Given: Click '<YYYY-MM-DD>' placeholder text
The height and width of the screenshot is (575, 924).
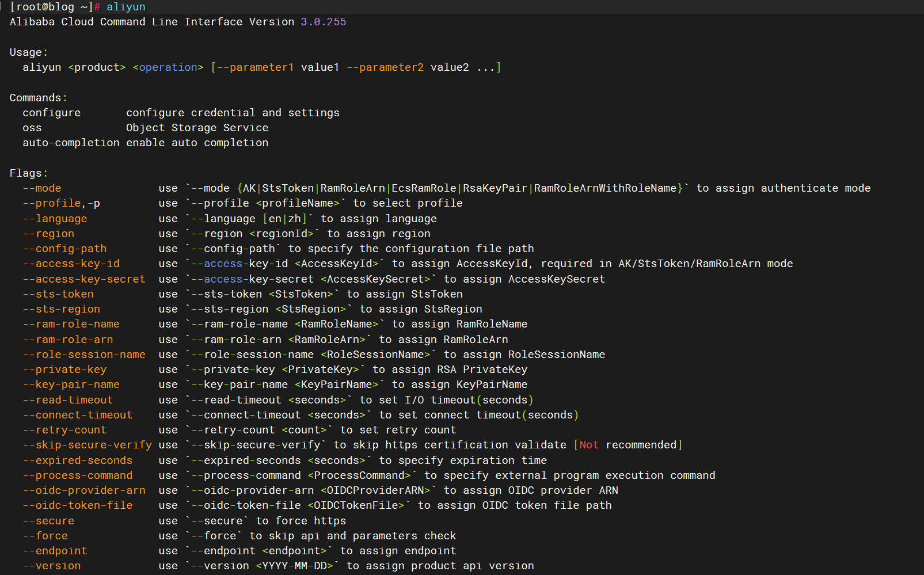Looking at the screenshot, I should (295, 566).
